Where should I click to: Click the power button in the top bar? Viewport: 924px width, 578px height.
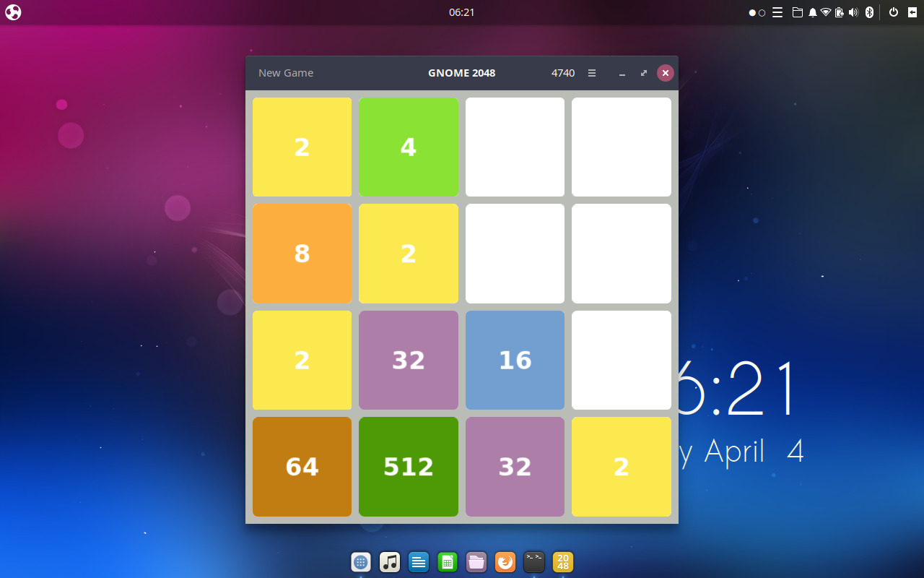[893, 12]
